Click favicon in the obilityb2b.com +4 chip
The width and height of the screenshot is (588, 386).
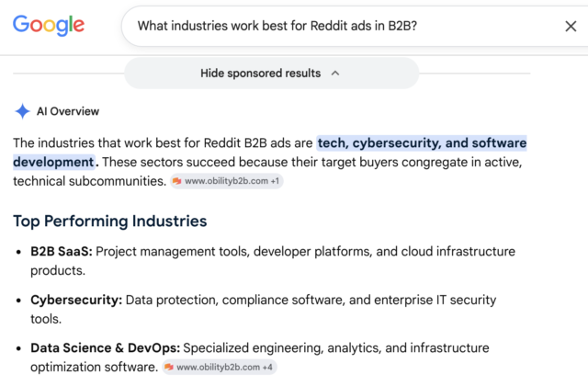coord(169,367)
